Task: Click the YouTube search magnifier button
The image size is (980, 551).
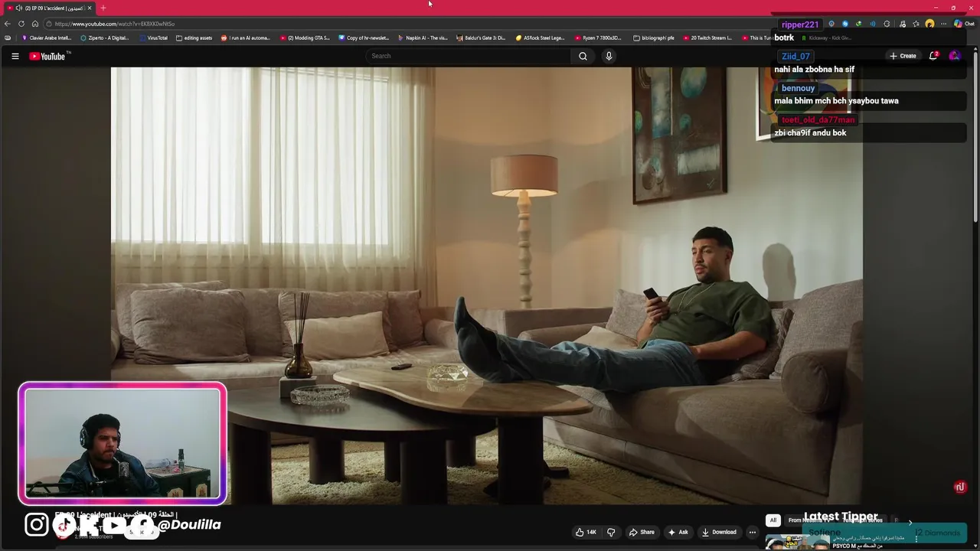Action: 583,56
